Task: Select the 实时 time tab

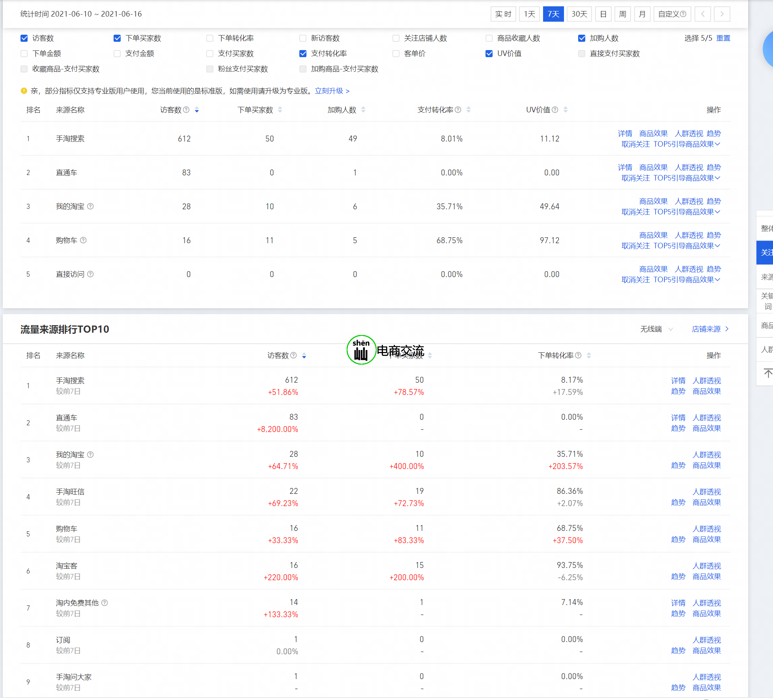Action: (x=503, y=14)
